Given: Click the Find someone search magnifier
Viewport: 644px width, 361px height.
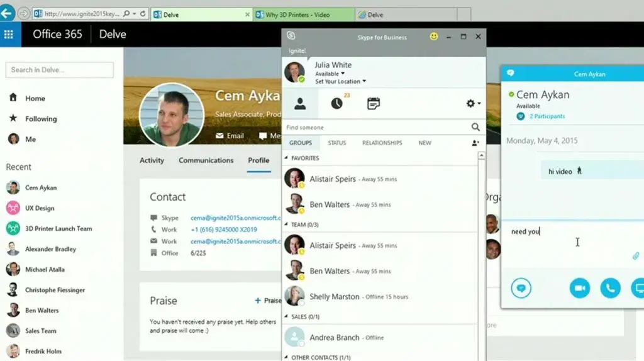Looking at the screenshot, I should pos(475,127).
